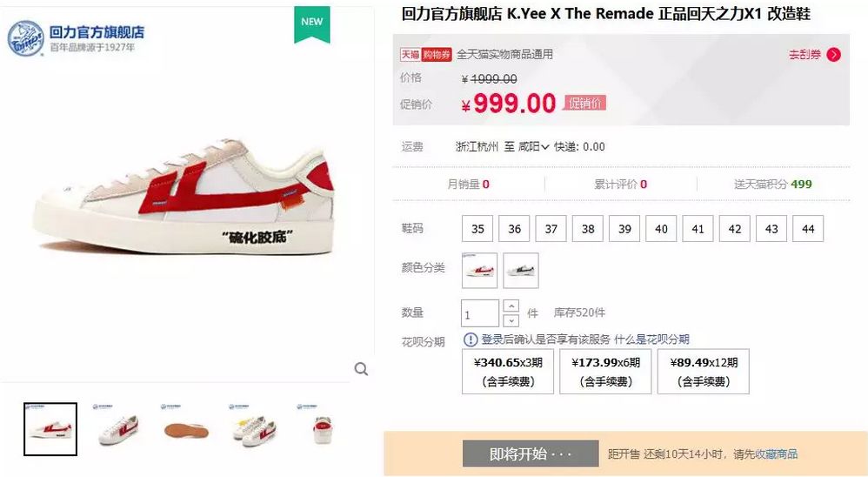
Task: Select shoe size 35
Action: tap(477, 228)
